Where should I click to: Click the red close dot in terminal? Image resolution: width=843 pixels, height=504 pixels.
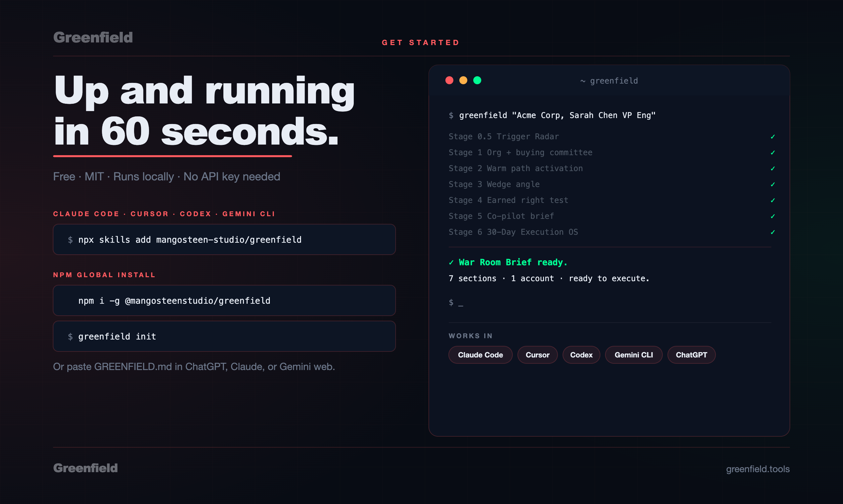point(449,80)
